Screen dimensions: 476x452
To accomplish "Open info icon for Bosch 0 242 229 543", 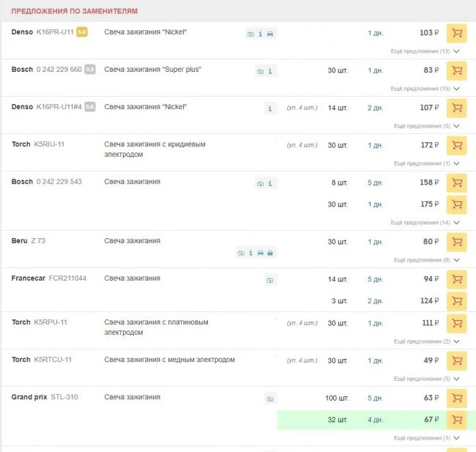I will tap(270, 183).
